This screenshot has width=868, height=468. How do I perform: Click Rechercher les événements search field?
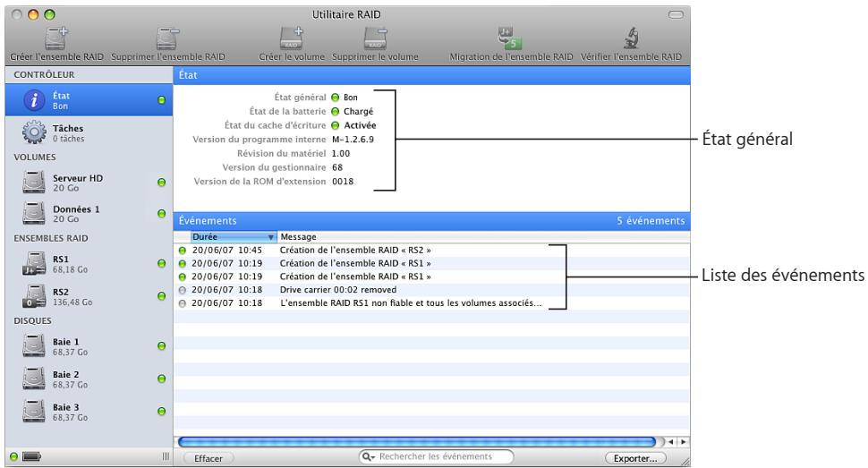tap(436, 457)
